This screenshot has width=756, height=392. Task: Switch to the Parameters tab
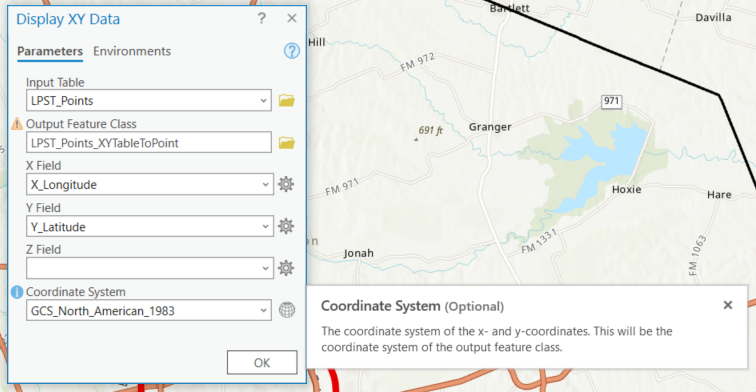click(50, 51)
